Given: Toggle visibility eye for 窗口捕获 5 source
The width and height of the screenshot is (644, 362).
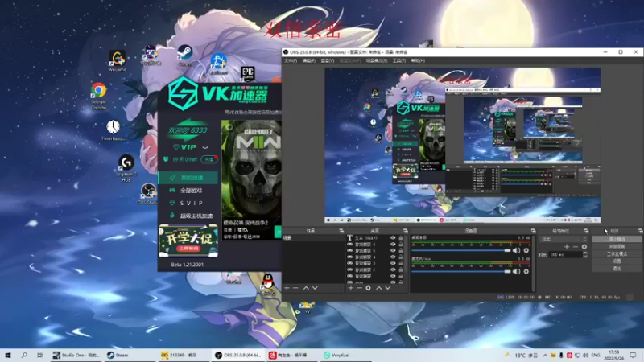Looking at the screenshot, I should pyautogui.click(x=393, y=251).
